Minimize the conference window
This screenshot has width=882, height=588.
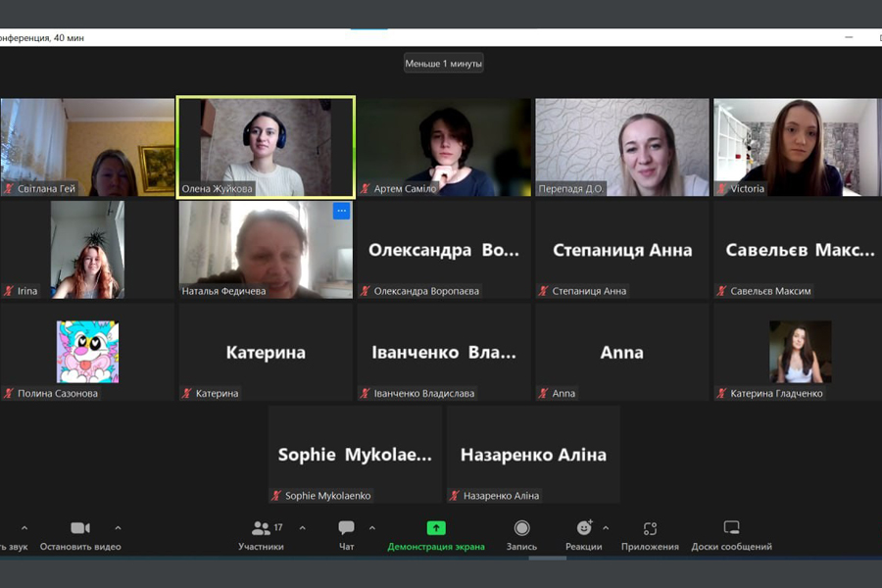[849, 37]
